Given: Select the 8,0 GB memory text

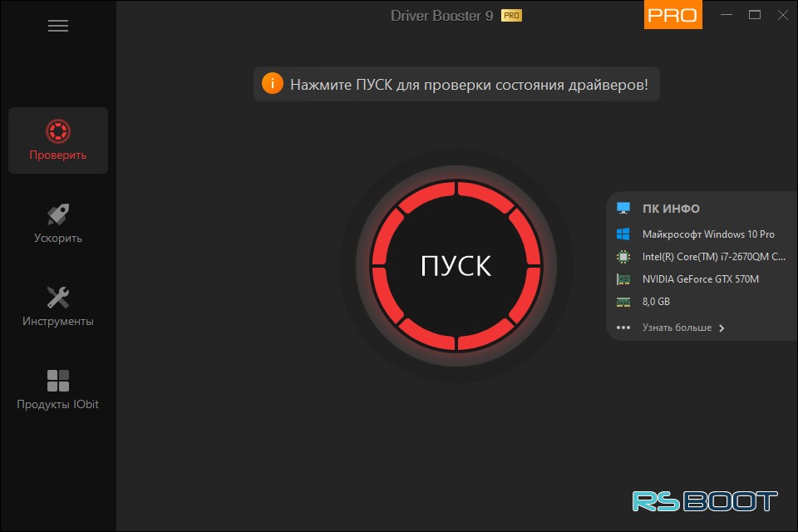Looking at the screenshot, I should click(656, 302).
